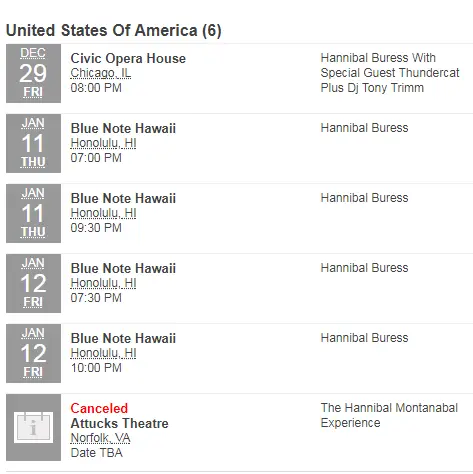Click the Special Guest Thundercat event description
Screen dimensions: 473x474
[x=390, y=73]
